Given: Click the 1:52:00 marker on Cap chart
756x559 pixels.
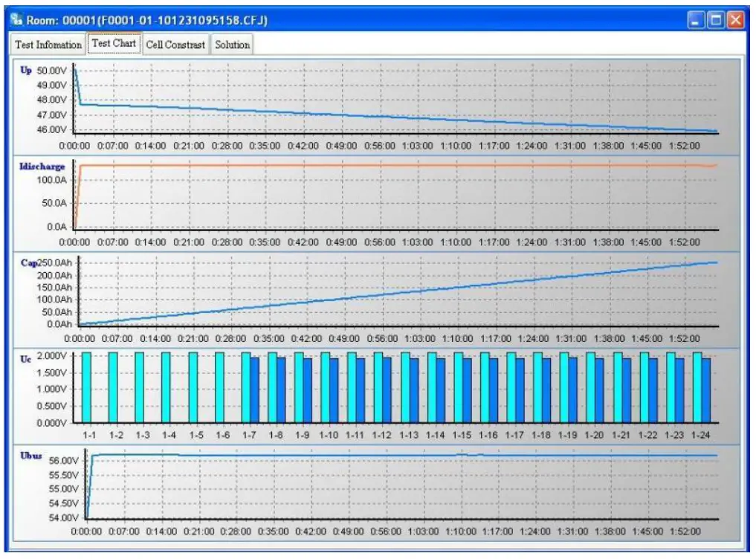Looking at the screenshot, I should pyautogui.click(x=683, y=337).
